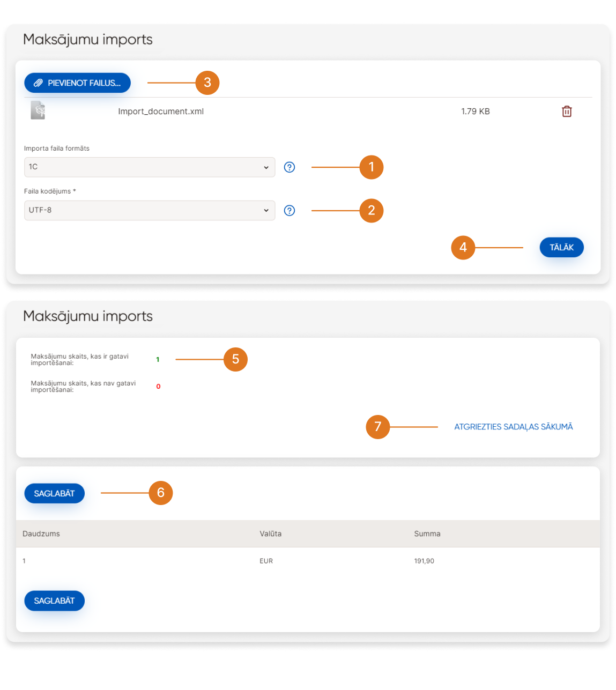Click the orange number 5 marker
The image size is (616, 690).
(x=235, y=359)
